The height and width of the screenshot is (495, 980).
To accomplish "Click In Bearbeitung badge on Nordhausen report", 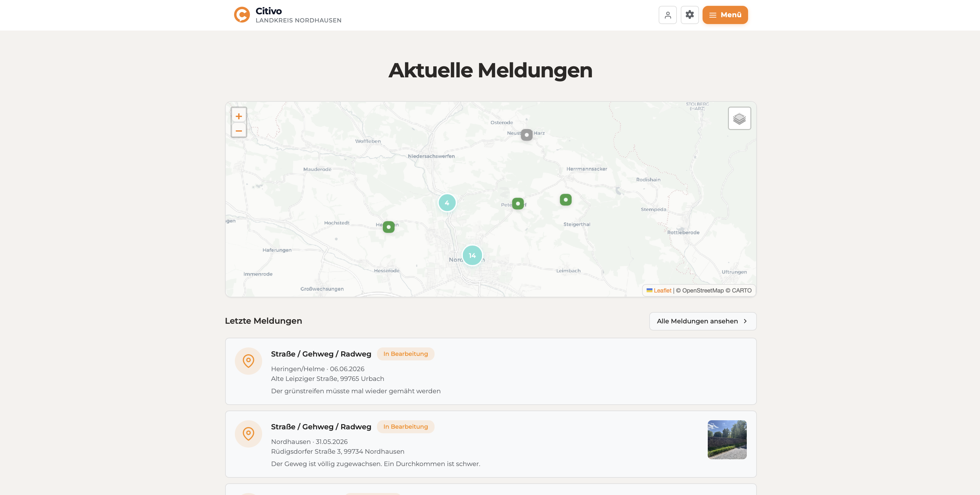I will [406, 427].
